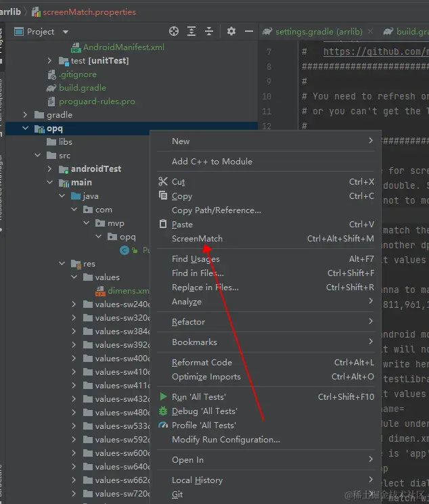This screenshot has height=504, width=429.
Task: Expand the androidTest folder
Action: (x=49, y=168)
